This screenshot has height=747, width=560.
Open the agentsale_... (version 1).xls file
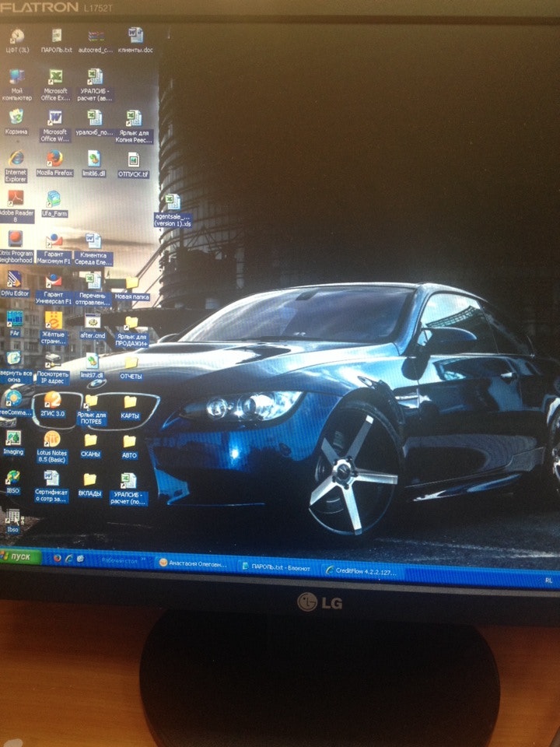[173, 210]
